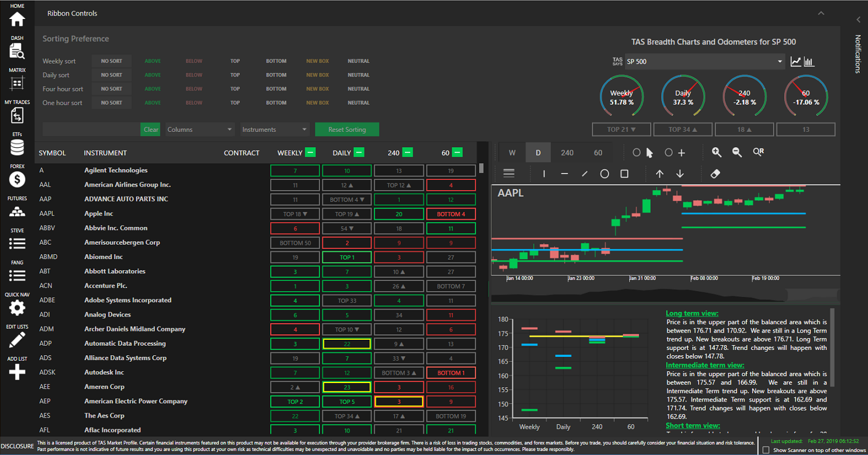Click the Weekly 51.78 % odometer gauge
Image resolution: width=868 pixels, height=455 pixels.
[x=622, y=97]
